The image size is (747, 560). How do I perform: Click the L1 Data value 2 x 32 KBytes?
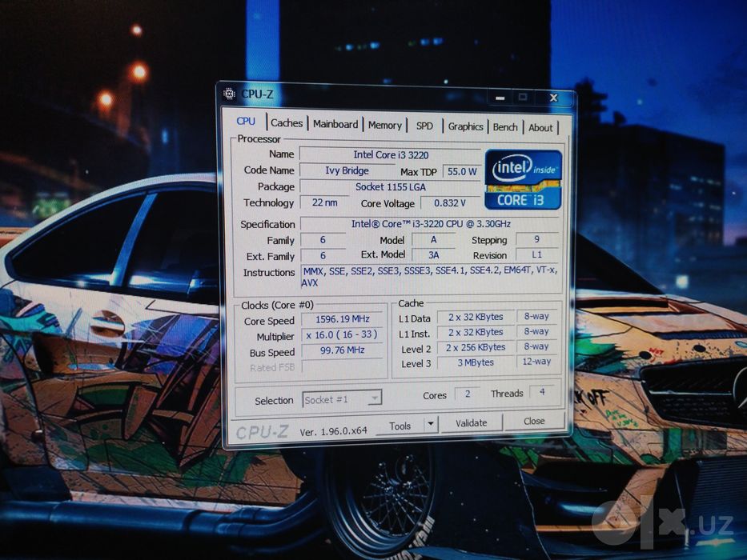tap(476, 317)
